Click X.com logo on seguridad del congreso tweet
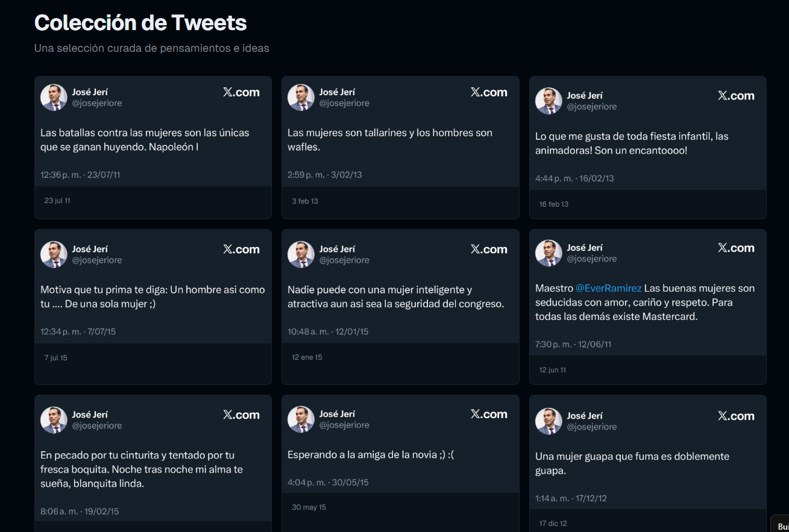Image resolution: width=789 pixels, height=532 pixels. [489, 249]
